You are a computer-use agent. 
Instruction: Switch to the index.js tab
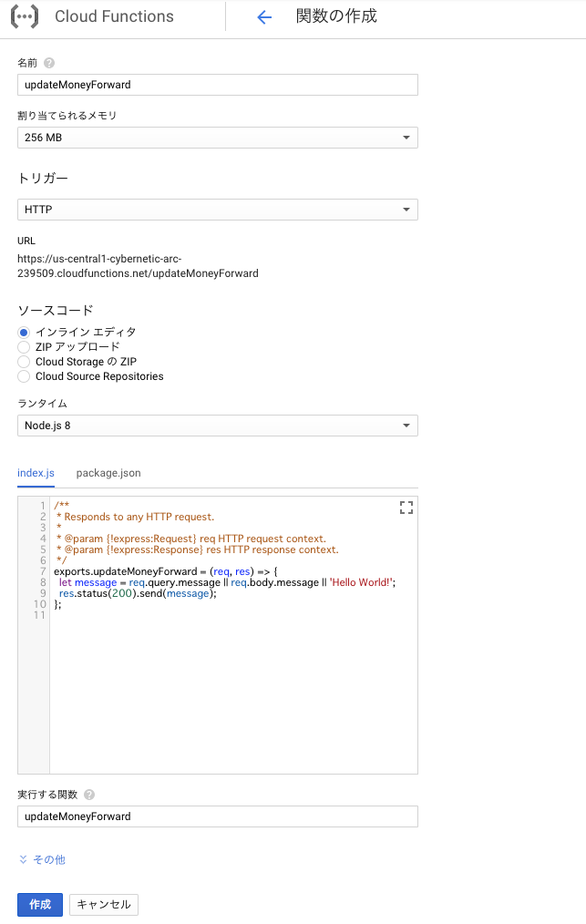point(36,473)
